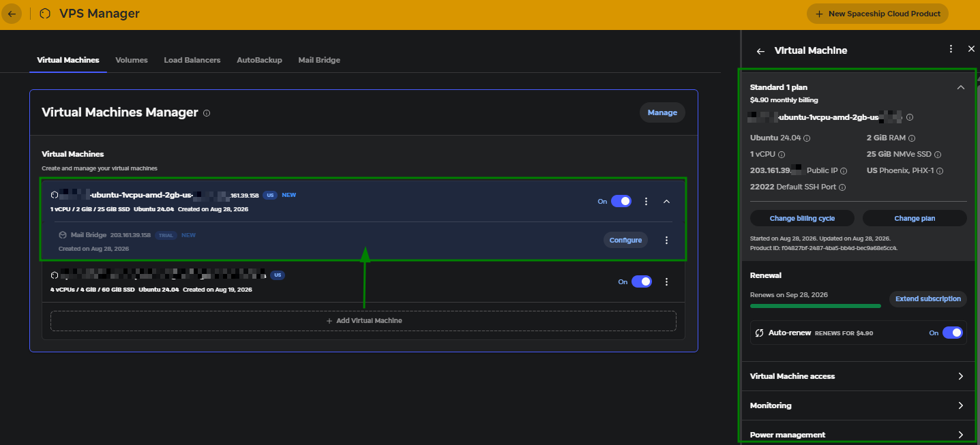Click the VPS Manager hexagon logo icon
Screen dimensions: 980x445
coord(45,14)
